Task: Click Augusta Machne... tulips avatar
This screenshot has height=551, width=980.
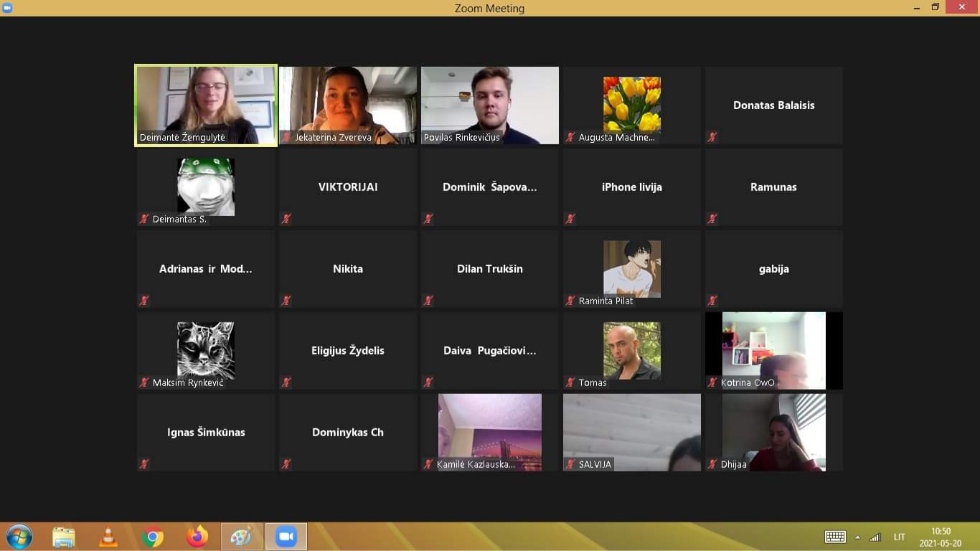Action: pos(632,105)
